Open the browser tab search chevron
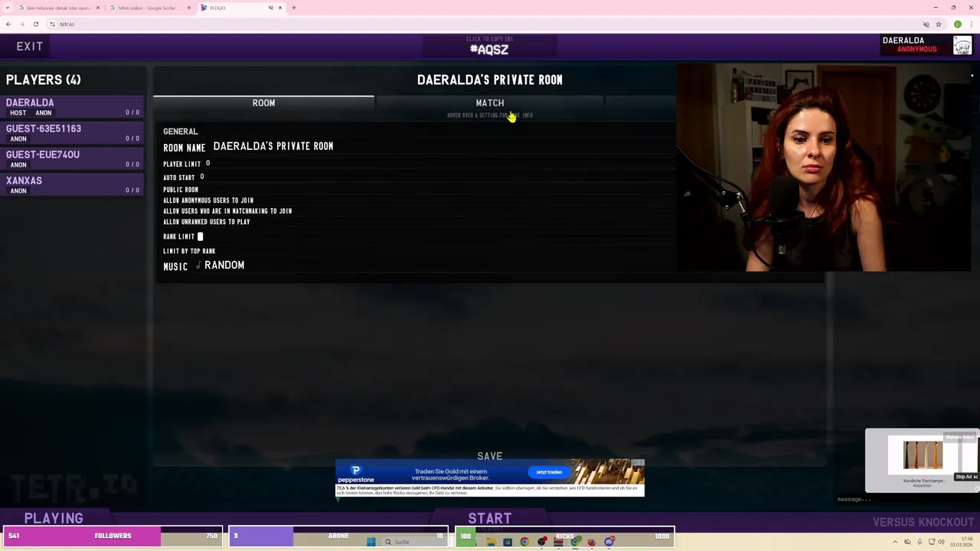 [8, 8]
